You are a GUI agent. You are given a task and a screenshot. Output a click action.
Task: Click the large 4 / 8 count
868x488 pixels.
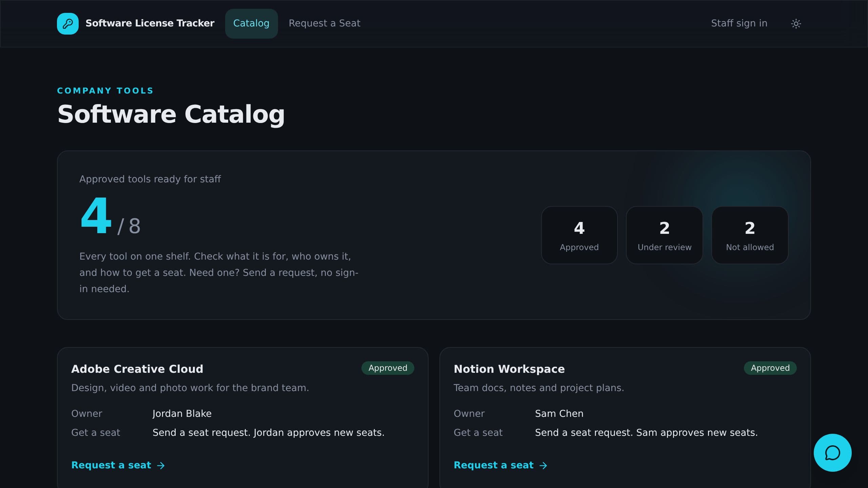tap(110, 217)
